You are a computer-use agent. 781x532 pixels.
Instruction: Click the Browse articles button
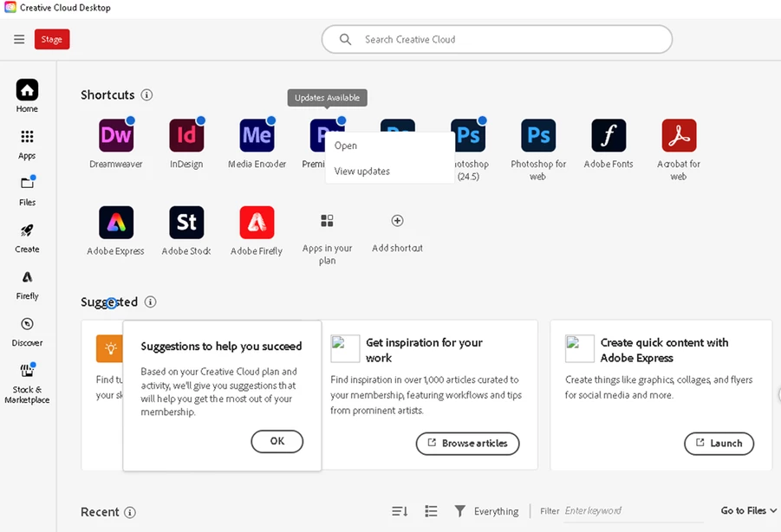pyautogui.click(x=468, y=443)
